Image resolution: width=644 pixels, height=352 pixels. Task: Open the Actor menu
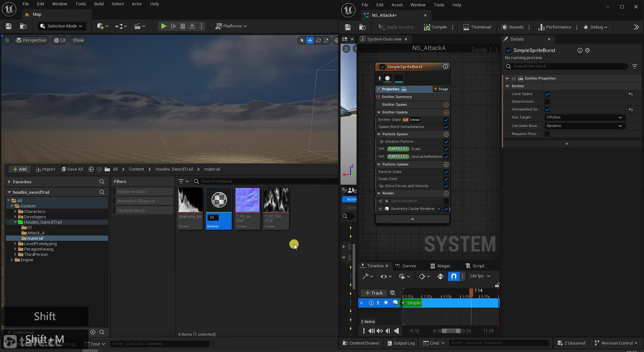point(137,4)
